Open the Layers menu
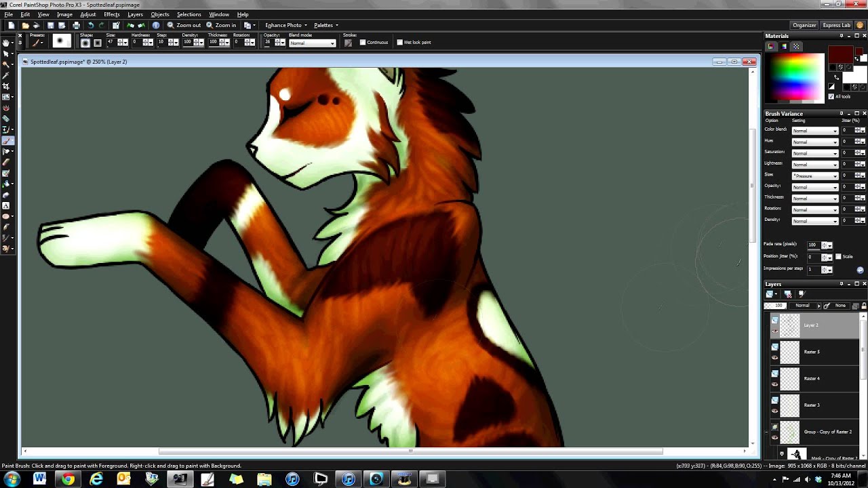The image size is (868, 488). 136,14
